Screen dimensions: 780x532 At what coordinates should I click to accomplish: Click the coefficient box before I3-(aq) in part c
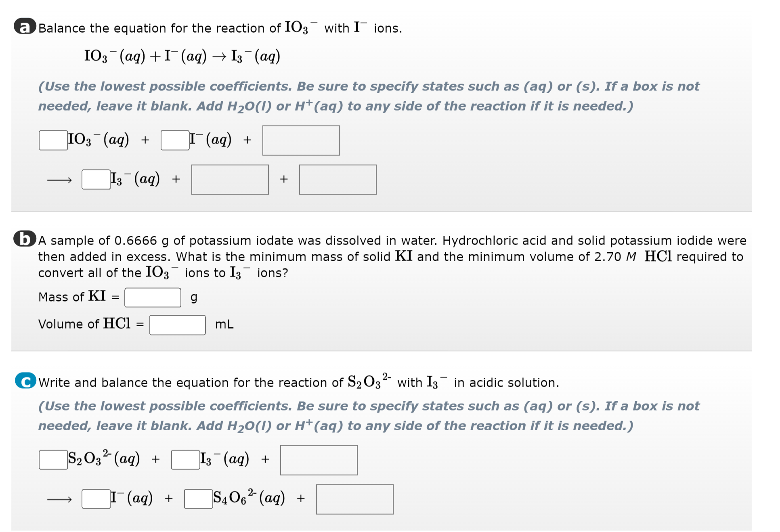185,459
